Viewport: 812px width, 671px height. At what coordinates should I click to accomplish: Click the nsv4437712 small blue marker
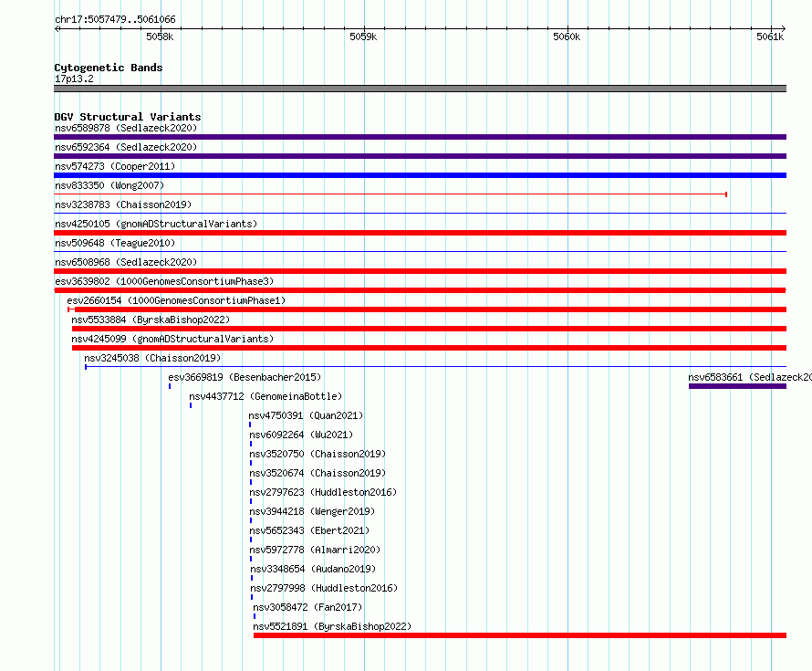[191, 405]
